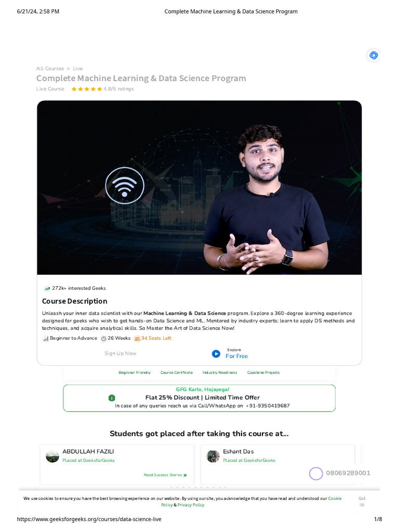The width and height of the screenshot is (399, 532).
Task: Open the Privacy Policy link
Action: coord(191,505)
